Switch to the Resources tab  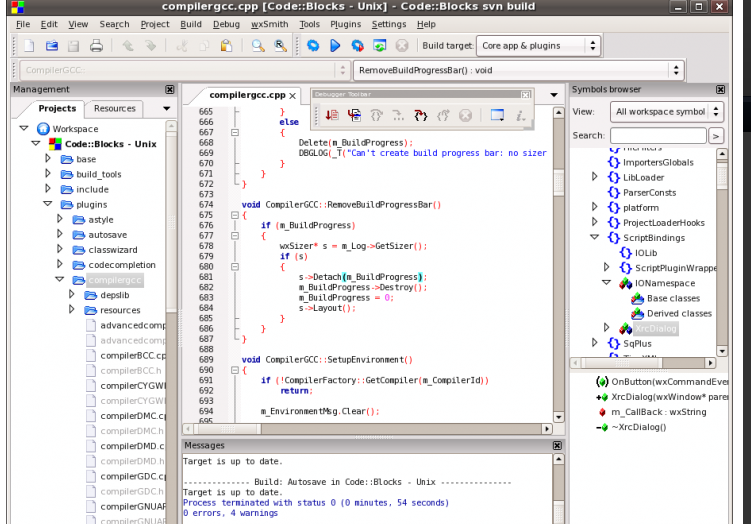[114, 109]
